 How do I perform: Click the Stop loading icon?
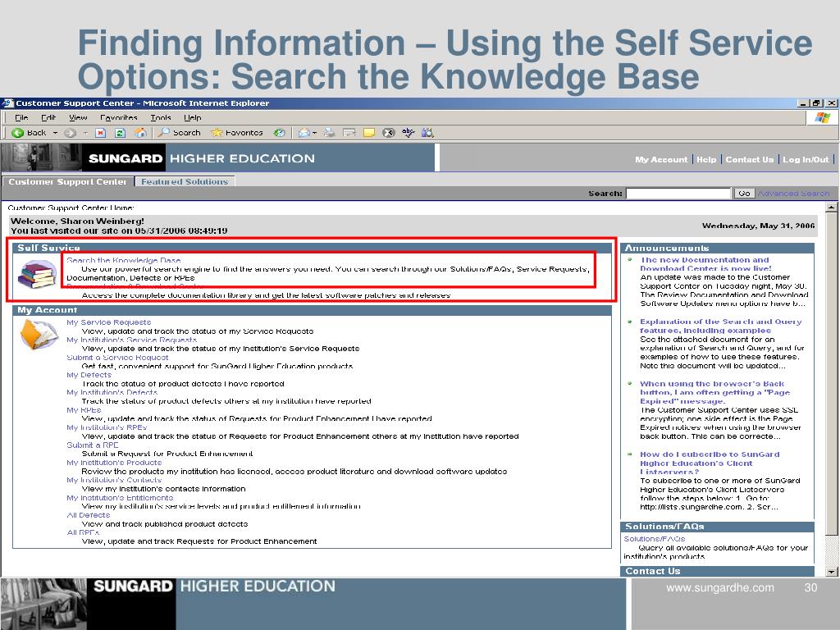coord(100,132)
